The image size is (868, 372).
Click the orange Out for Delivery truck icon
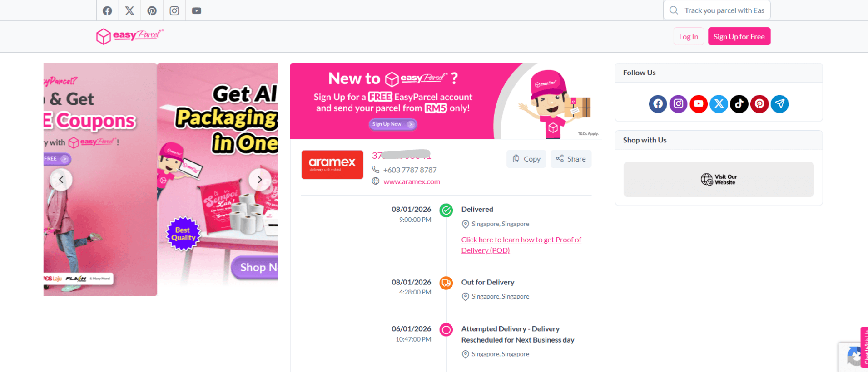tap(446, 283)
